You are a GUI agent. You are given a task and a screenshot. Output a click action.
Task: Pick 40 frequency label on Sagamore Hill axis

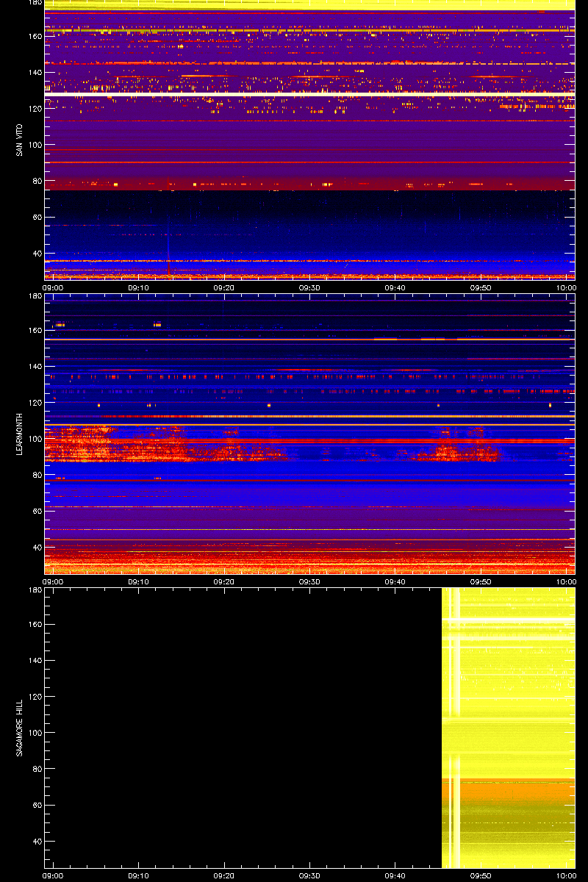pyautogui.click(x=37, y=841)
